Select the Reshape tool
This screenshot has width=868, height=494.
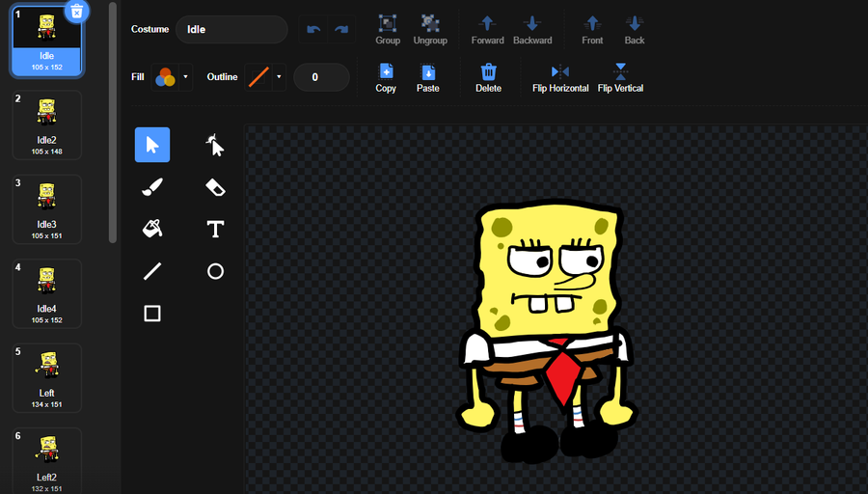[215, 145]
